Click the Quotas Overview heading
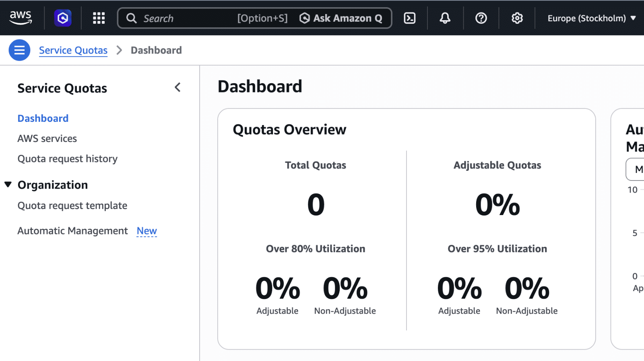 point(289,129)
